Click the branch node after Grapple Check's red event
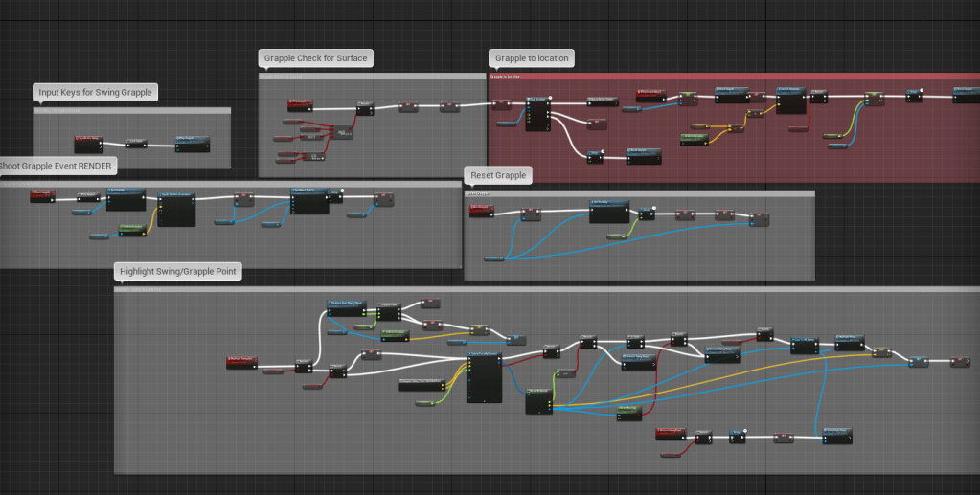 (x=365, y=108)
